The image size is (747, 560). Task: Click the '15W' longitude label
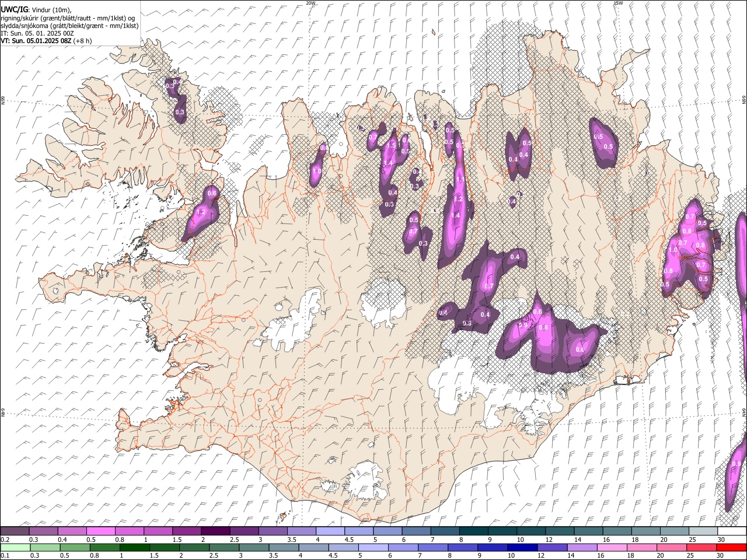618,3
